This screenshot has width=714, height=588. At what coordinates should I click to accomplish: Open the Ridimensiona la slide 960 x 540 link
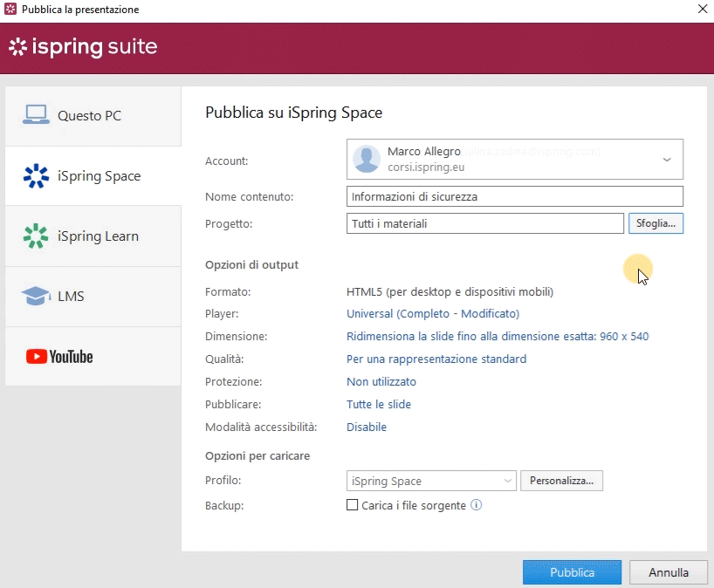point(498,336)
